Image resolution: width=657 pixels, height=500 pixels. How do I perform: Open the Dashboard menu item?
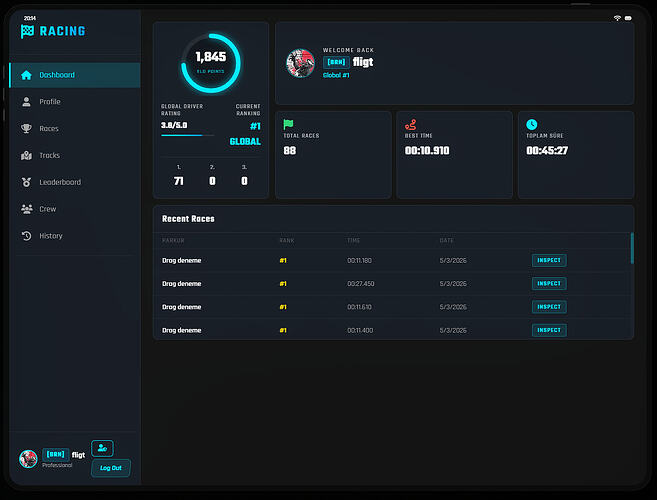click(x=75, y=75)
